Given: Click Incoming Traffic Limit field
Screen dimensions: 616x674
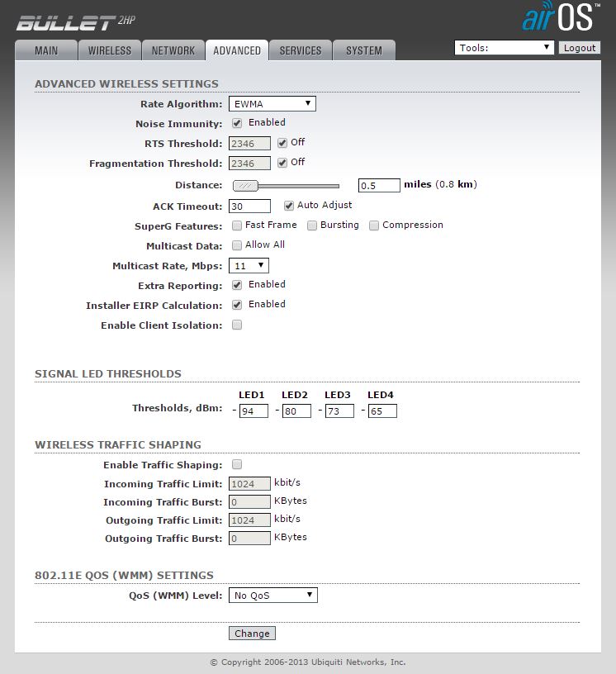Looking at the screenshot, I should [249, 484].
